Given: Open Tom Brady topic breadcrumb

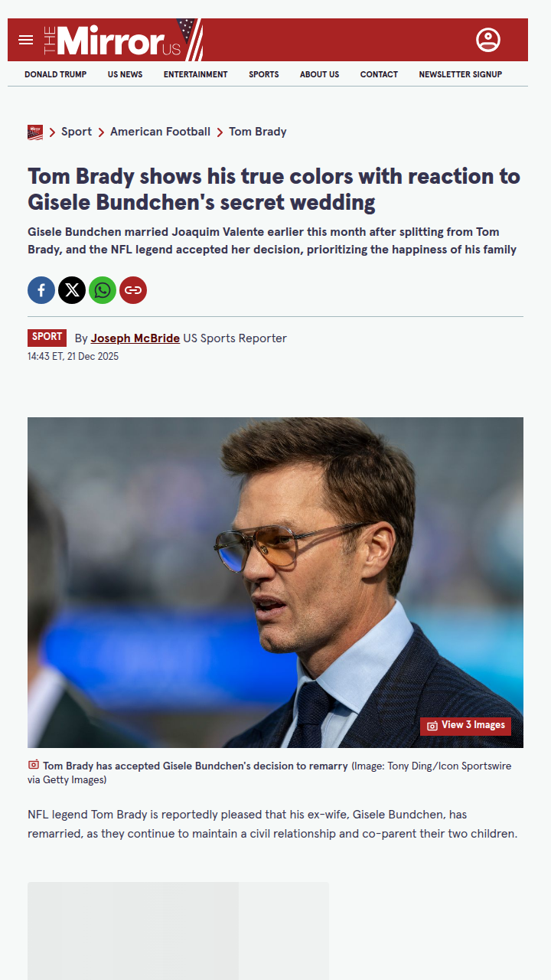Looking at the screenshot, I should tap(258, 132).
